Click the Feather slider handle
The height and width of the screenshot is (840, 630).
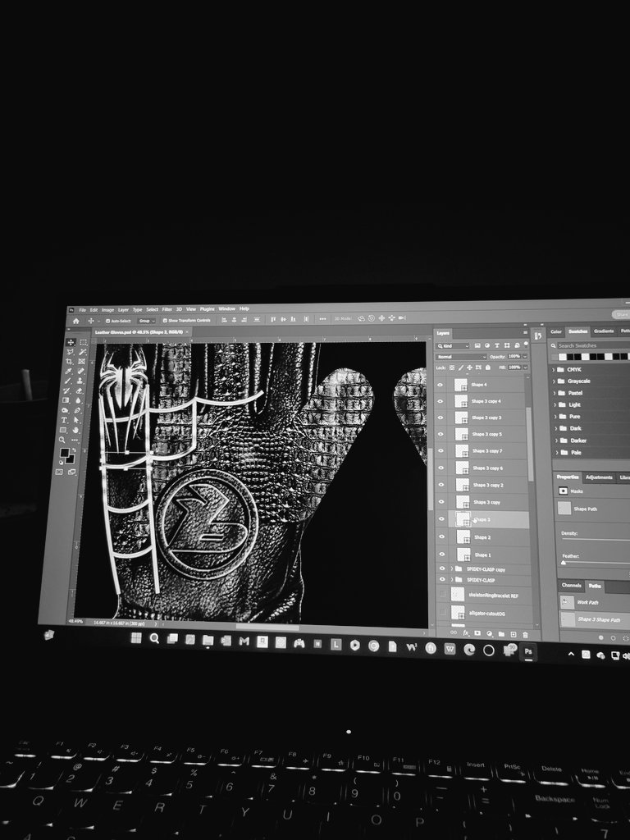pos(564,563)
